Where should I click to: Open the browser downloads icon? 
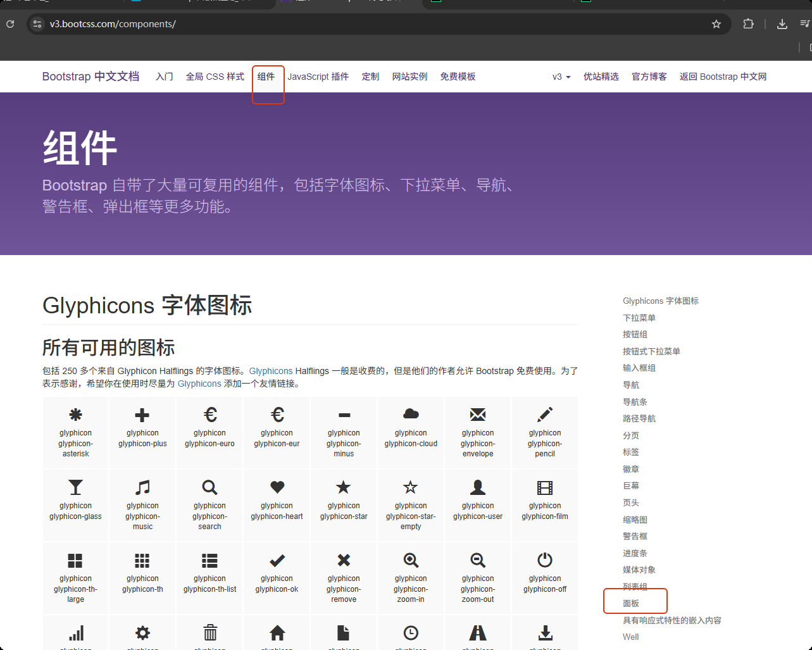782,24
